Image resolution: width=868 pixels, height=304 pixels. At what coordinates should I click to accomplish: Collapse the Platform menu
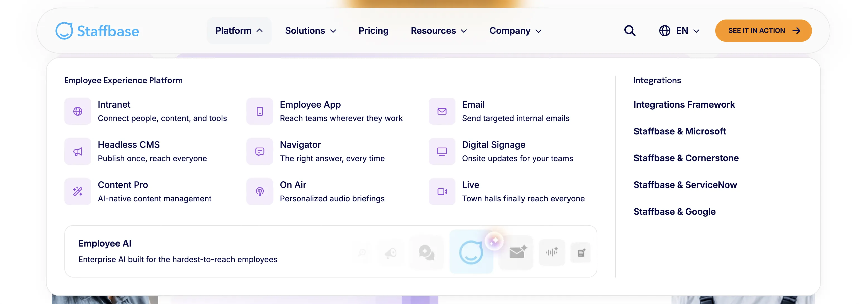(239, 31)
